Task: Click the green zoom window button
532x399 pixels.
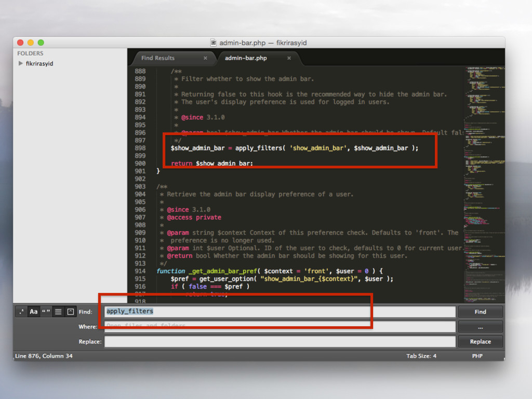Action: coord(41,43)
